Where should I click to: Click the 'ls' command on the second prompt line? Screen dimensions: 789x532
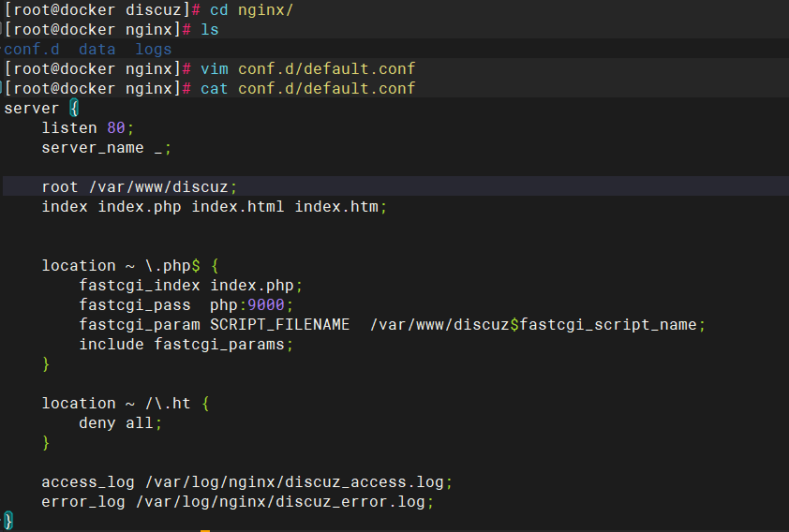[x=209, y=30]
